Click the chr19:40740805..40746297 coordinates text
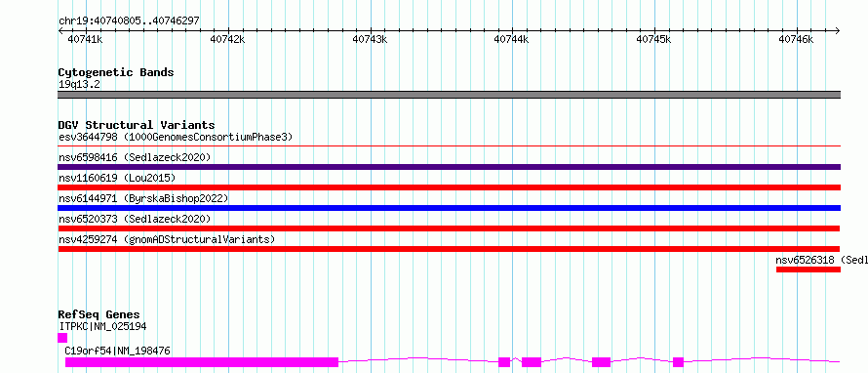Viewport: 868px width, 373px height. pyautogui.click(x=129, y=21)
